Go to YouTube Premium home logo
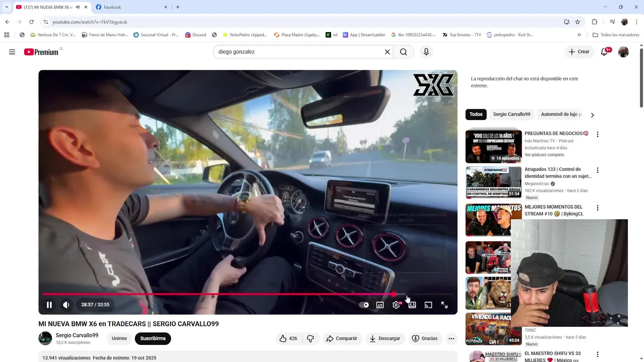 pos(41,52)
